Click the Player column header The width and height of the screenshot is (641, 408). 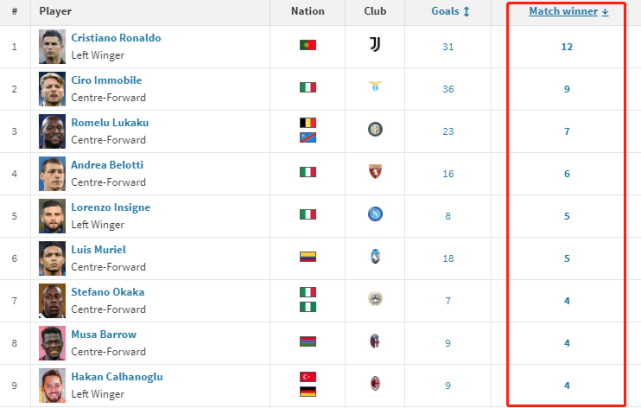55,11
